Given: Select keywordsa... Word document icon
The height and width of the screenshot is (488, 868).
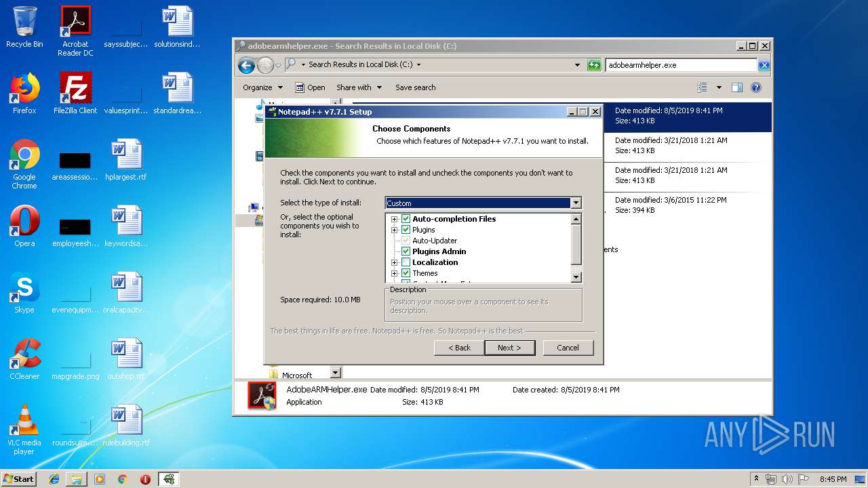Looking at the screenshot, I should pos(126,226).
